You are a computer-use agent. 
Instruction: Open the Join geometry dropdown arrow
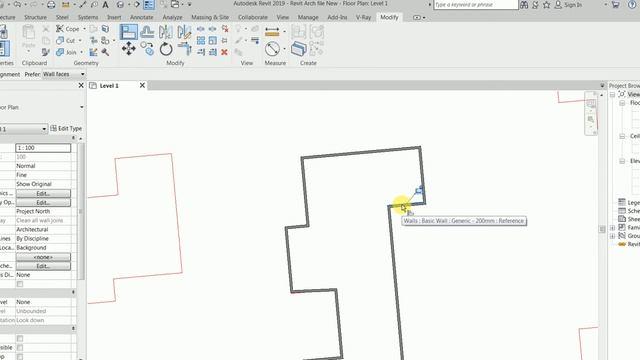pos(81,52)
